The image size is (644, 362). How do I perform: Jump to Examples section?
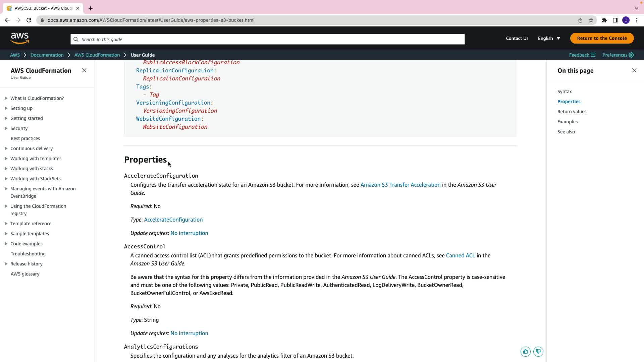click(567, 122)
